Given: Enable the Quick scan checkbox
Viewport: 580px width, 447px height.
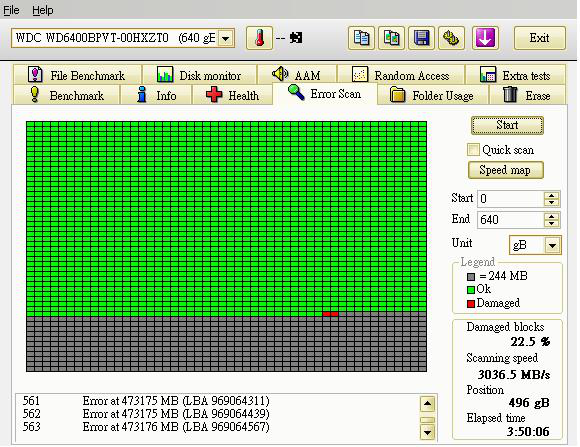Looking at the screenshot, I should point(473,150).
